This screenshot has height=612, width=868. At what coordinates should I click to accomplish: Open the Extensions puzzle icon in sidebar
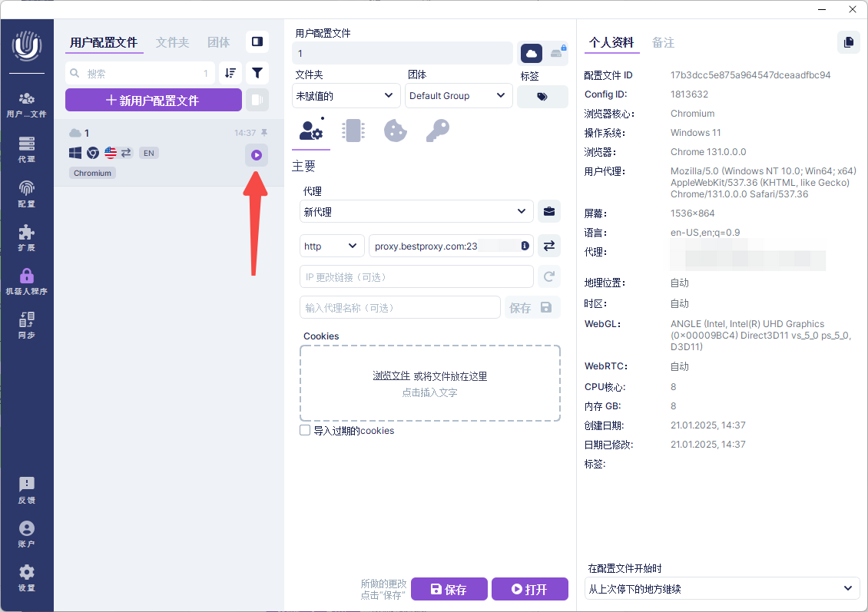point(27,237)
